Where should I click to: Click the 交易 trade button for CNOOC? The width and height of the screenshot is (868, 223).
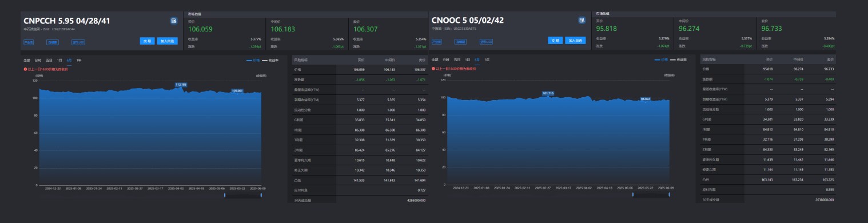555,41
